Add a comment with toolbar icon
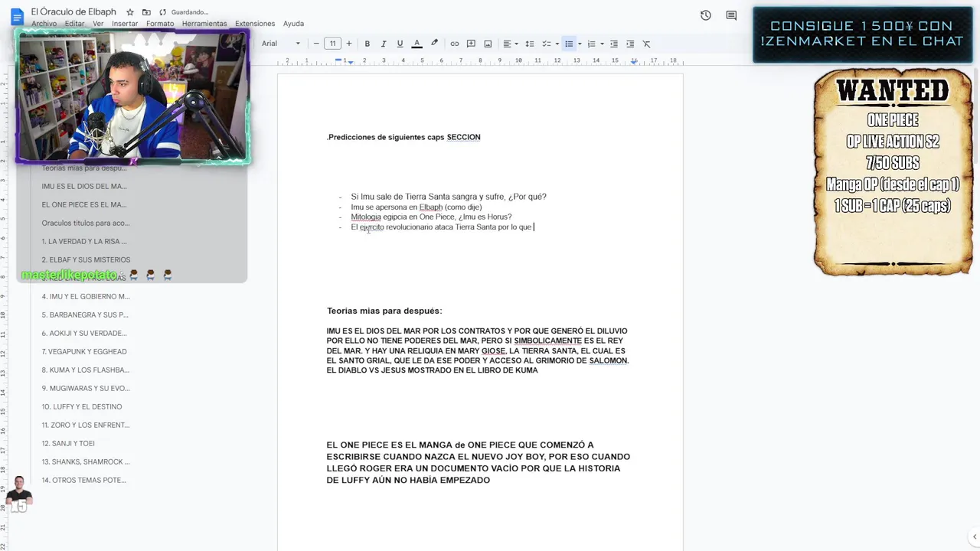The height and width of the screenshot is (551, 980). coord(471,44)
